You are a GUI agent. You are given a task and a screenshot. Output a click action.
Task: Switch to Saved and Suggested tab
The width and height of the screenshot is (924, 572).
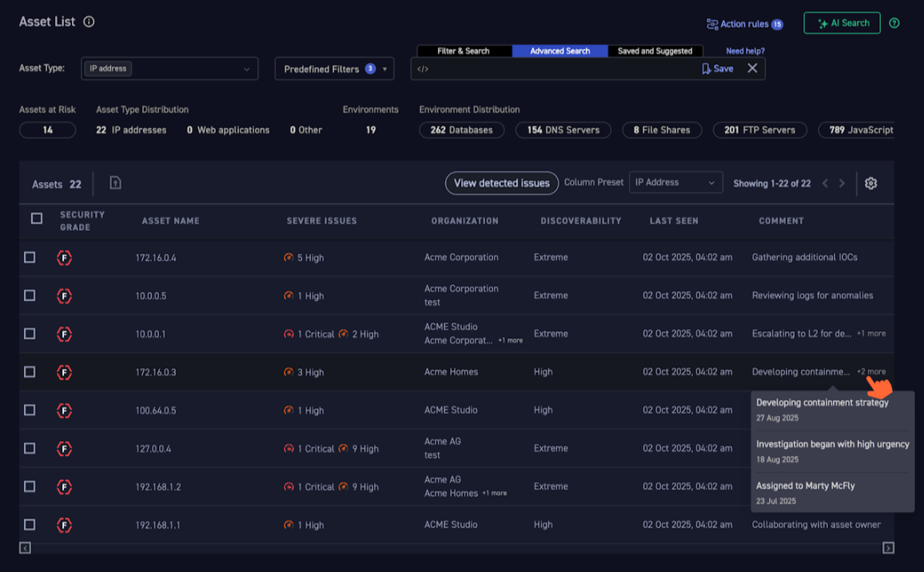(x=655, y=51)
